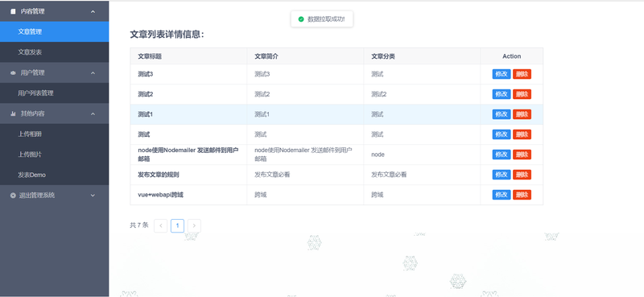
Task: Click the 文章列表详情信息 heading
Action: tap(167, 35)
